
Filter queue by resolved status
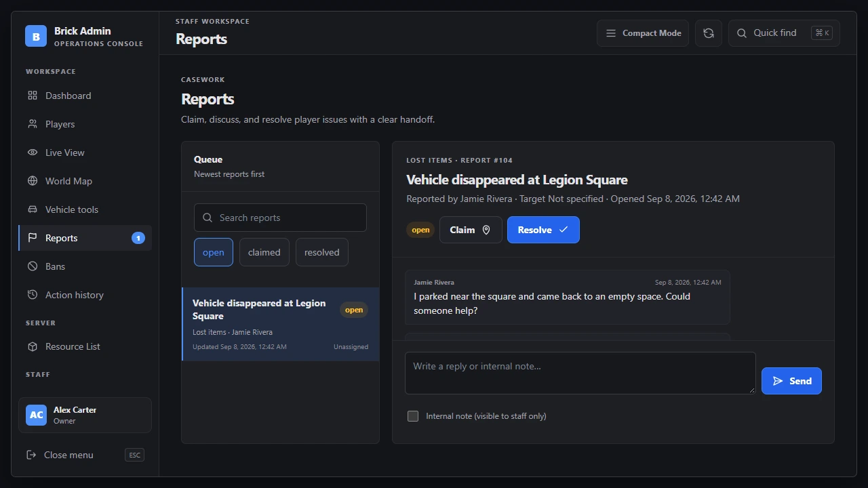pyautogui.click(x=322, y=252)
